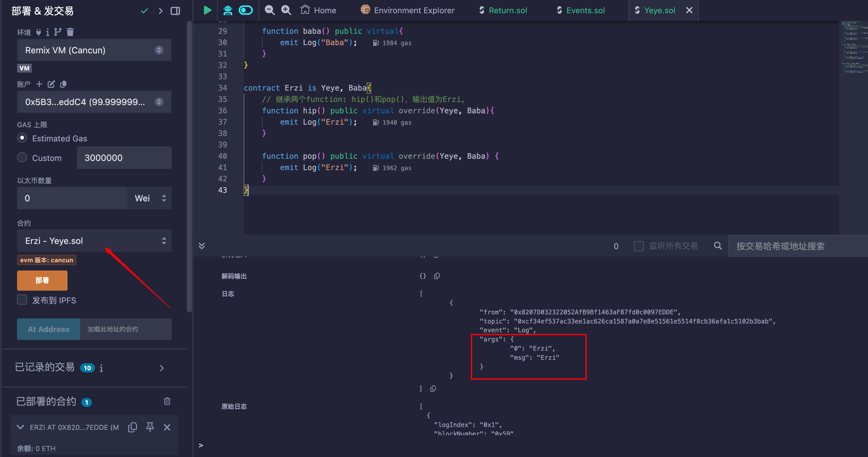This screenshot has width=868, height=457.
Task: Copy the deployed ERZI contract address
Action: coord(133,427)
